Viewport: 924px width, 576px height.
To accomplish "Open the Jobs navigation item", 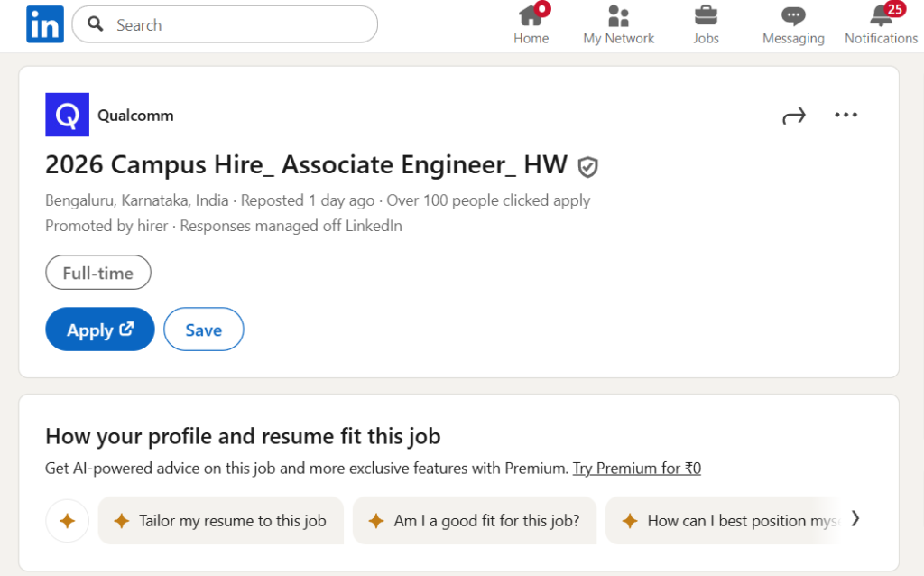I will 706,24.
